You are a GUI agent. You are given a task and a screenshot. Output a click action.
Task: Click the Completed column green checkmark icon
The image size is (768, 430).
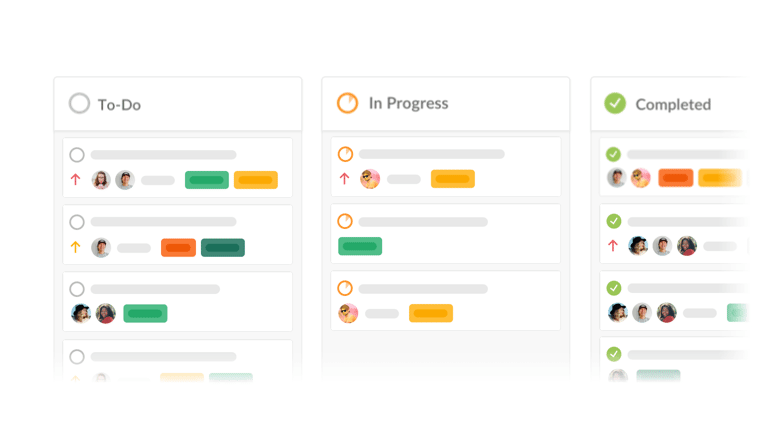tap(615, 103)
